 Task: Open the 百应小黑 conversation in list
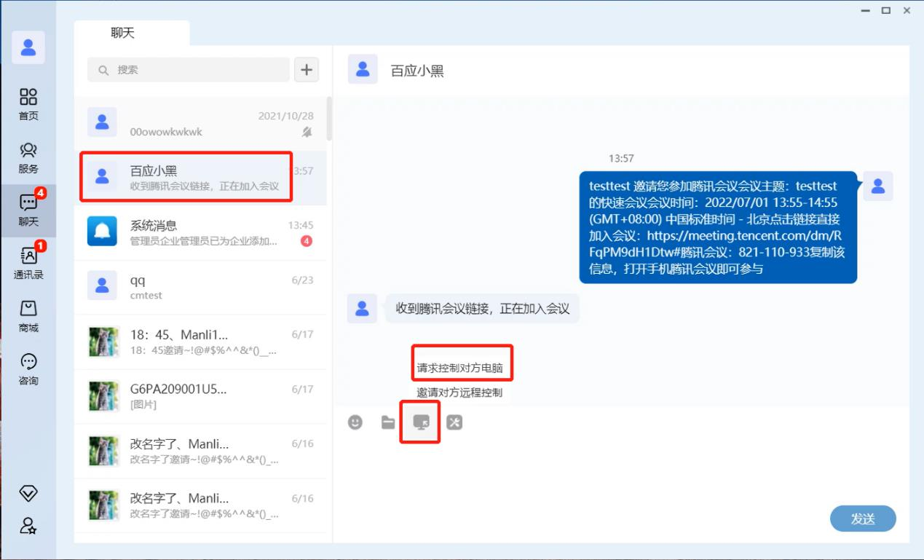(200, 178)
